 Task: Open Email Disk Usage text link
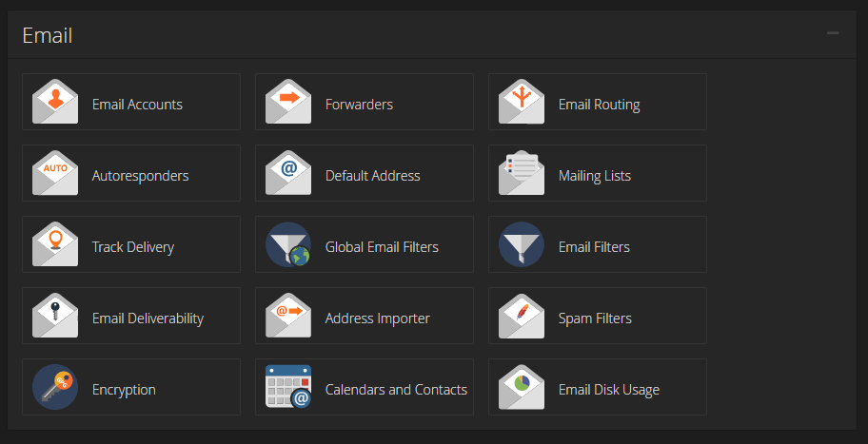click(609, 390)
